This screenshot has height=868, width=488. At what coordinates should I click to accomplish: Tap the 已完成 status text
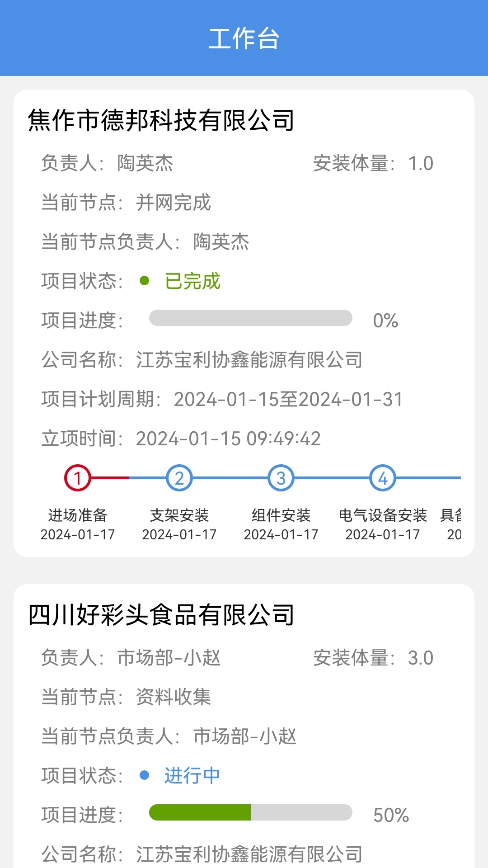(192, 281)
